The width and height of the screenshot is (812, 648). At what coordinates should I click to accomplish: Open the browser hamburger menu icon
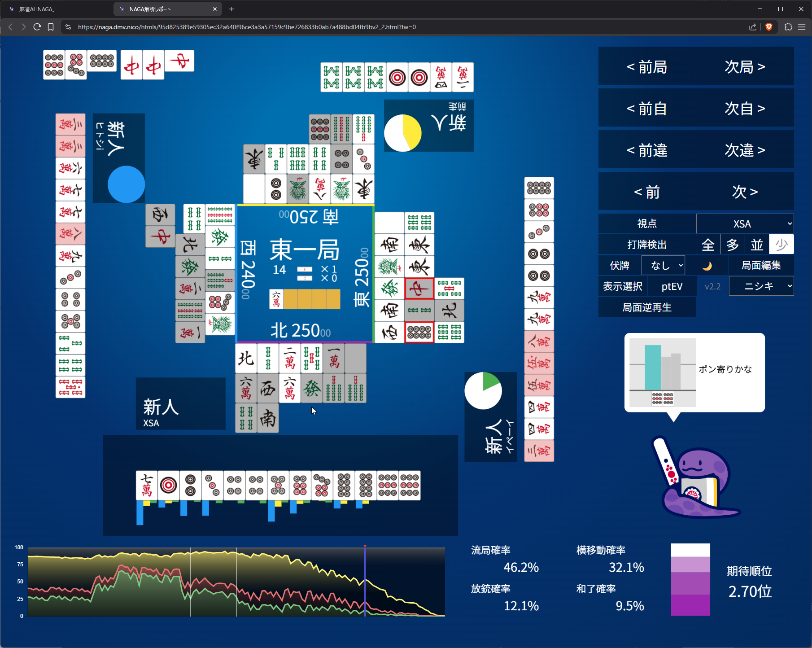(x=802, y=27)
